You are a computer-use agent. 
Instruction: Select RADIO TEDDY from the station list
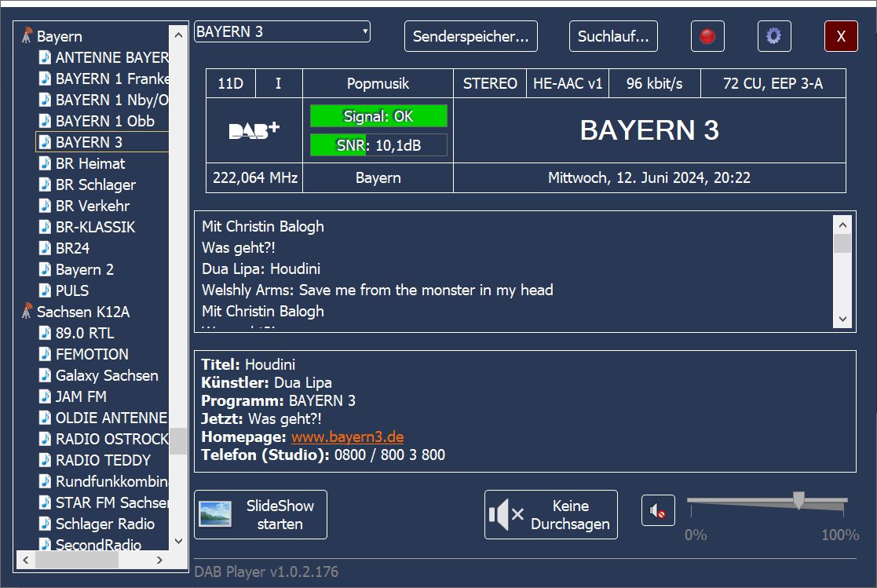click(x=103, y=460)
